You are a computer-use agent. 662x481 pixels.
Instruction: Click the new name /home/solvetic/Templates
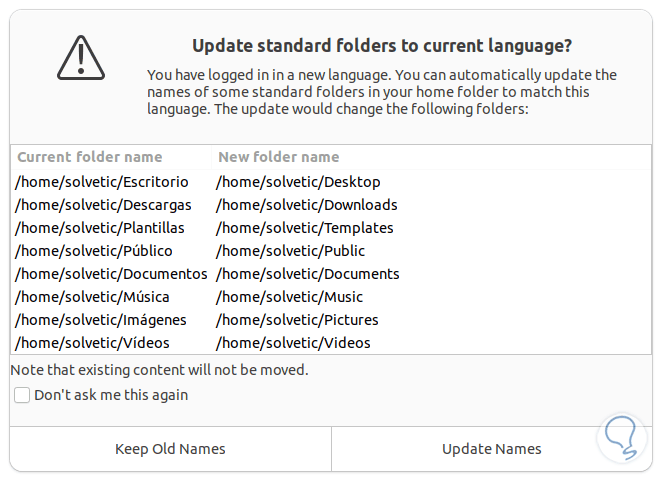coord(305,228)
